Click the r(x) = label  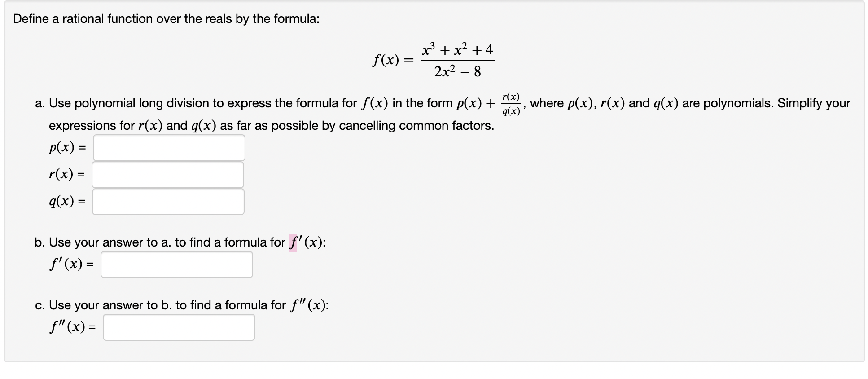coord(66,174)
